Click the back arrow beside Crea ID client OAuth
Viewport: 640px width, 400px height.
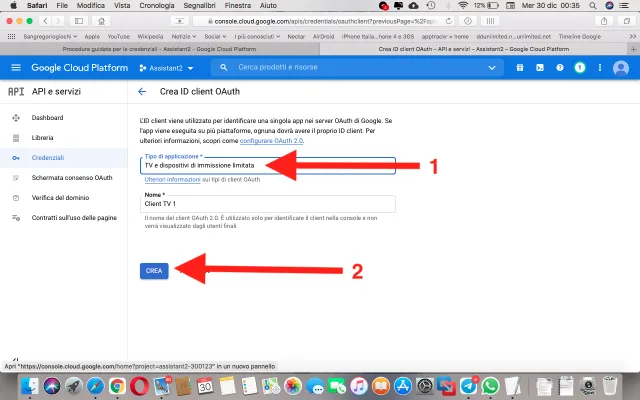[x=142, y=91]
